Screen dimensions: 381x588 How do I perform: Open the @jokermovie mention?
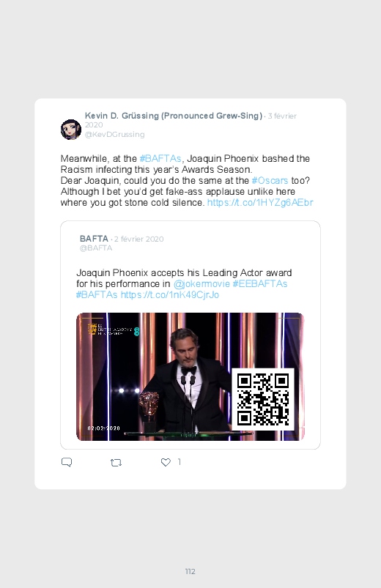(x=201, y=284)
